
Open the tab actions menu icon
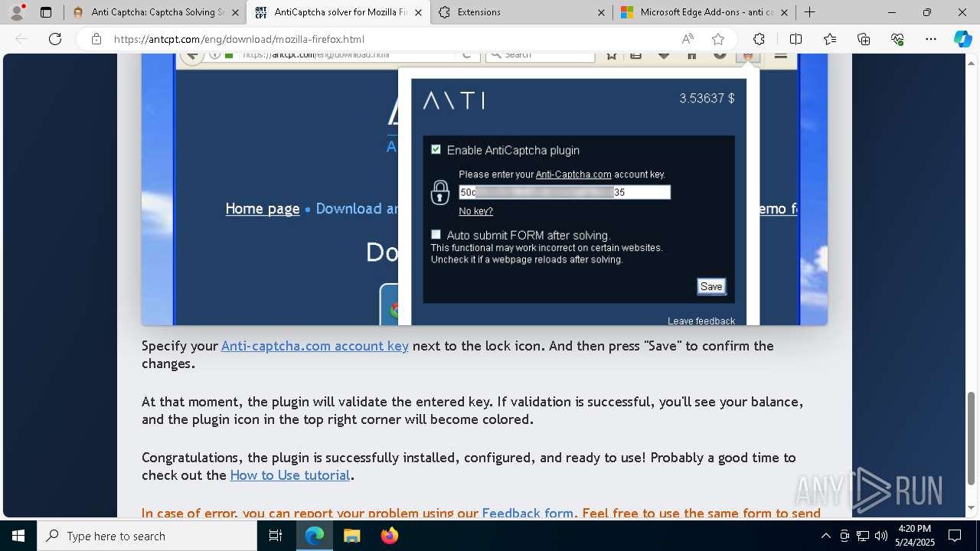[x=46, y=12]
